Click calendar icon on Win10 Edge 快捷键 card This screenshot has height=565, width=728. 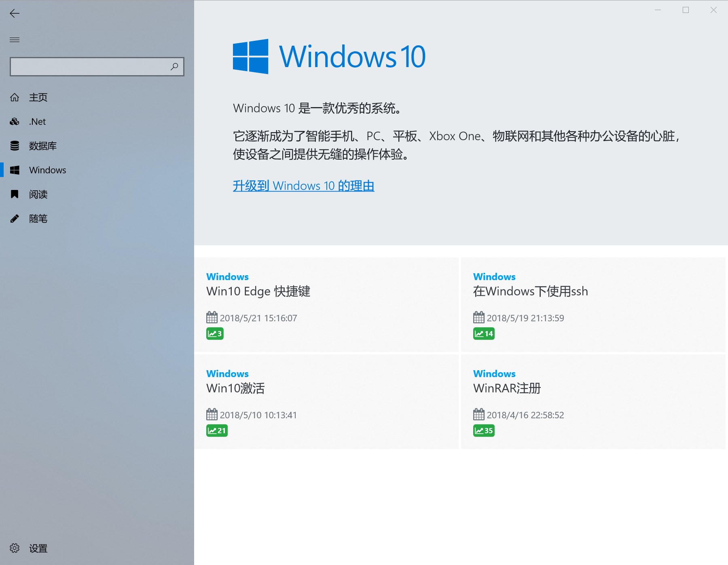pyautogui.click(x=212, y=317)
